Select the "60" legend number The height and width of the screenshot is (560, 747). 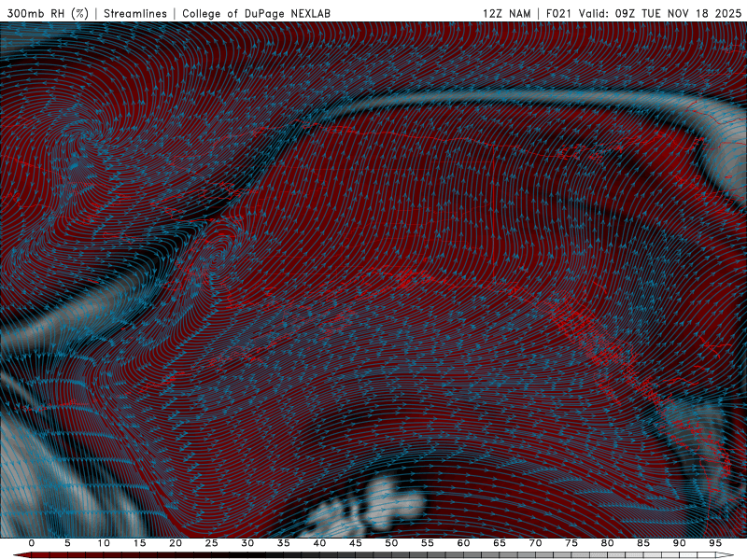point(463,543)
